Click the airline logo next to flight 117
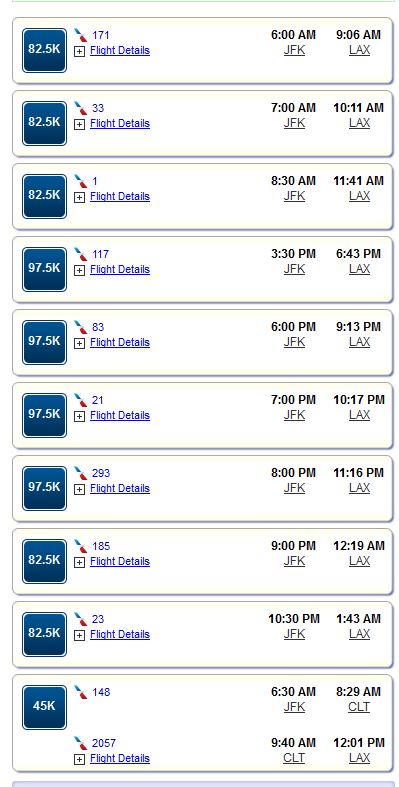The image size is (399, 787). tap(80, 254)
